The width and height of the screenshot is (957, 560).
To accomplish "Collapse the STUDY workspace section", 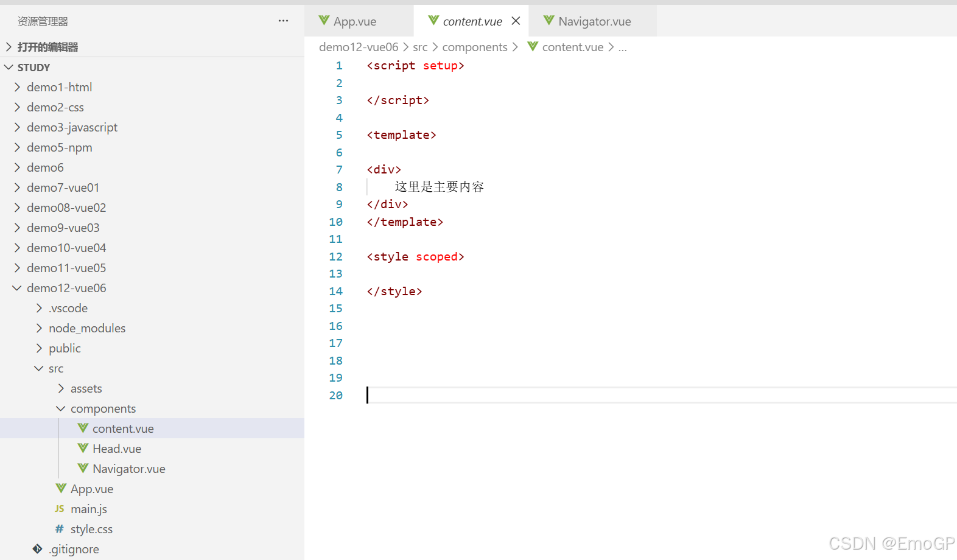I will point(152,68).
